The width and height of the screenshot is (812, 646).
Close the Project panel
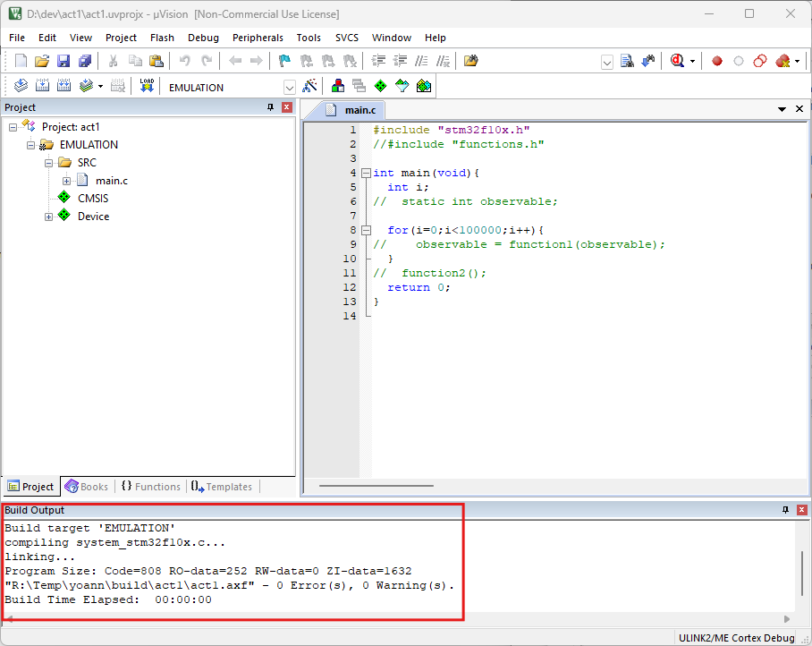click(287, 107)
